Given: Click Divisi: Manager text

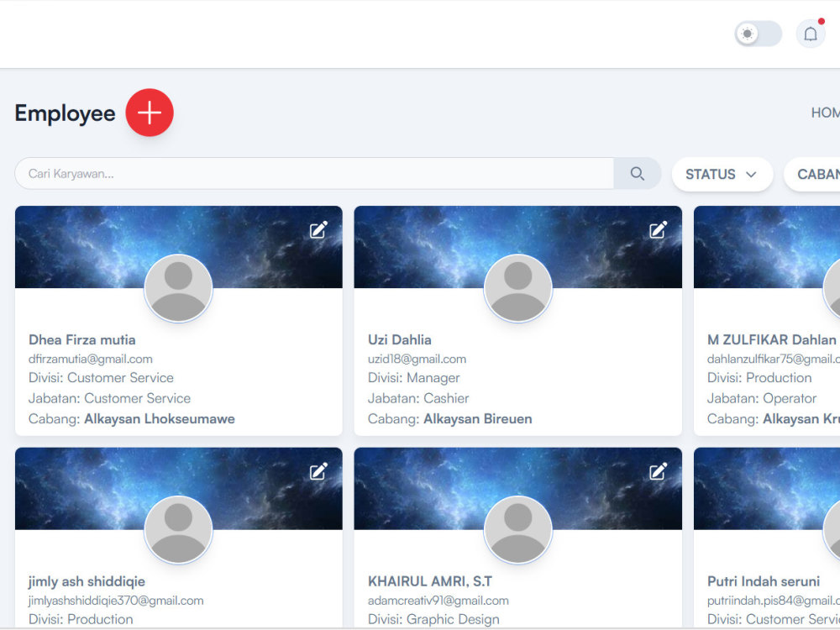Looking at the screenshot, I should [x=414, y=378].
